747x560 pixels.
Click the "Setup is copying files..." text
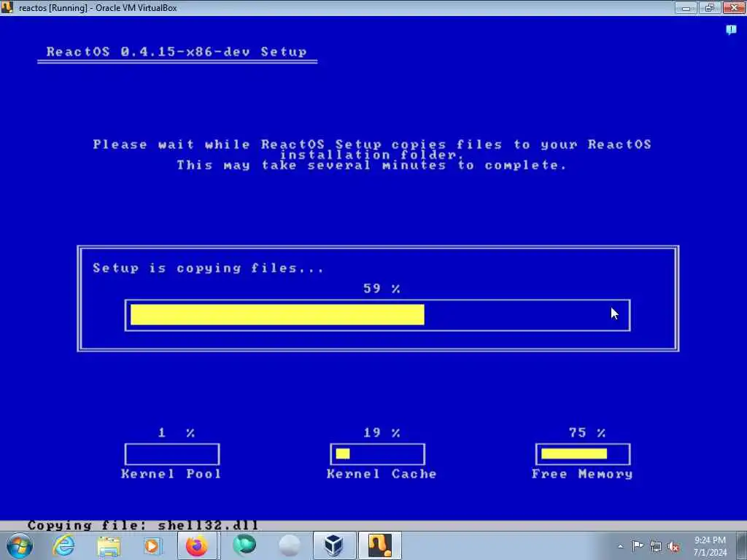coord(208,268)
